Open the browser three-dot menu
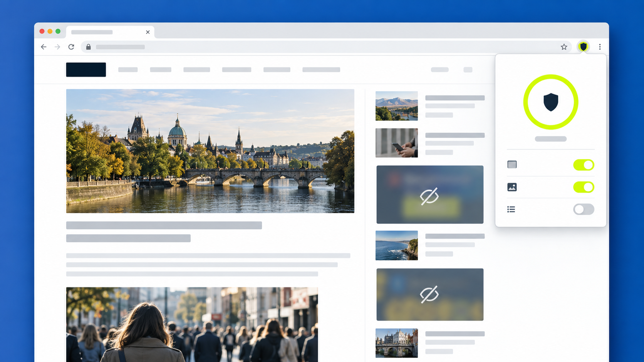The image size is (644, 362). 600,47
